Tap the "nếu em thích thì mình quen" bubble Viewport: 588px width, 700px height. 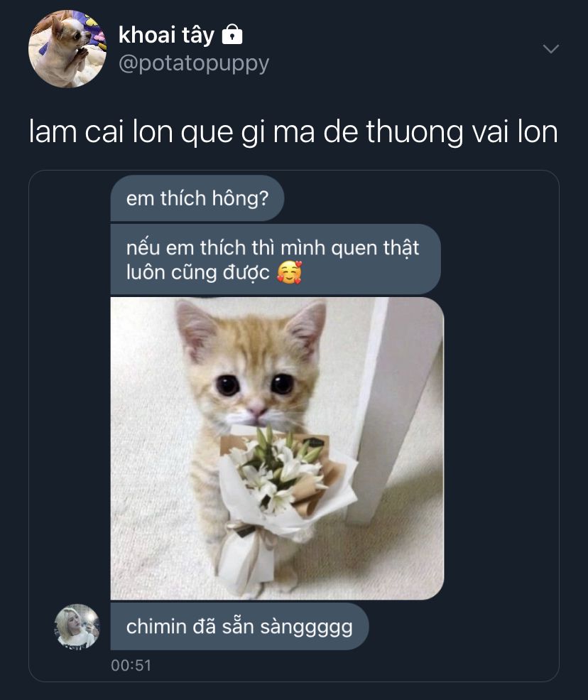276,259
